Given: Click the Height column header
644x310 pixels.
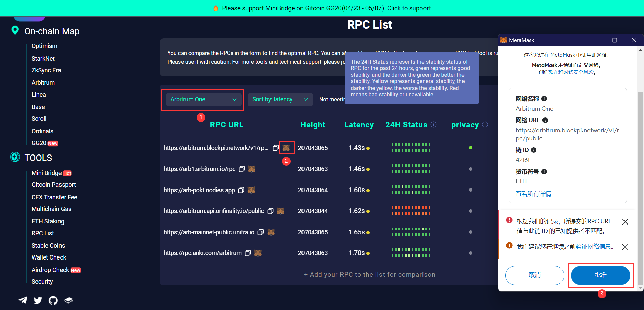Looking at the screenshot, I should coord(313,125).
